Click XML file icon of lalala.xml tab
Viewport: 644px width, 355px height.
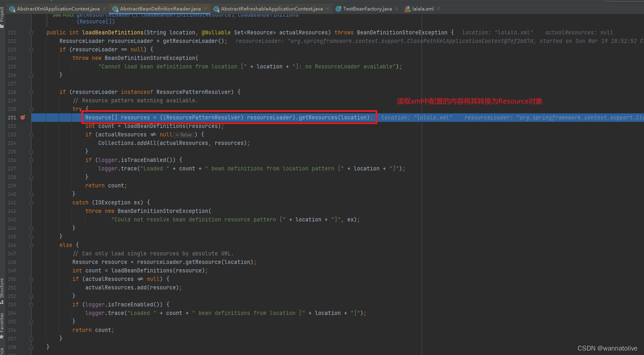click(408, 9)
